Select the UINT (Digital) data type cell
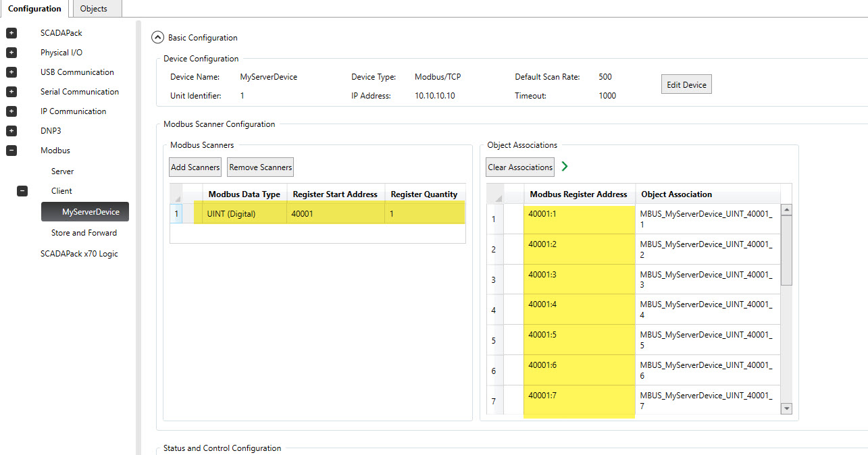This screenshot has width=868, height=455. coord(245,213)
